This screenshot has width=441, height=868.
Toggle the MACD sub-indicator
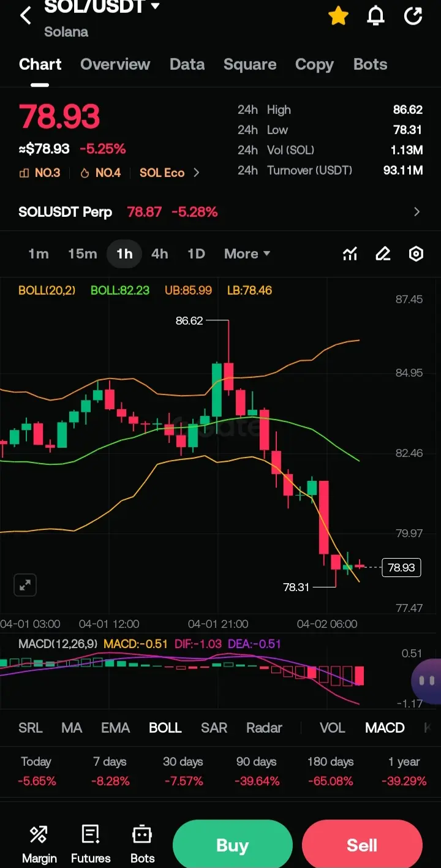(x=385, y=728)
